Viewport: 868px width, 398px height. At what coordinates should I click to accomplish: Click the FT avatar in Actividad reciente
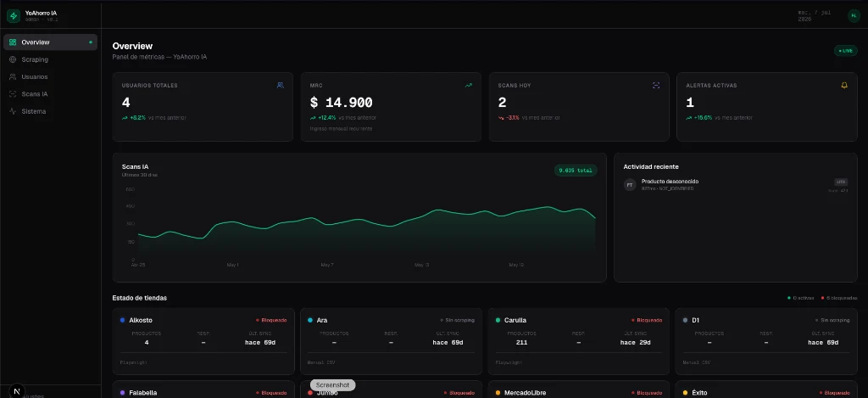point(630,185)
